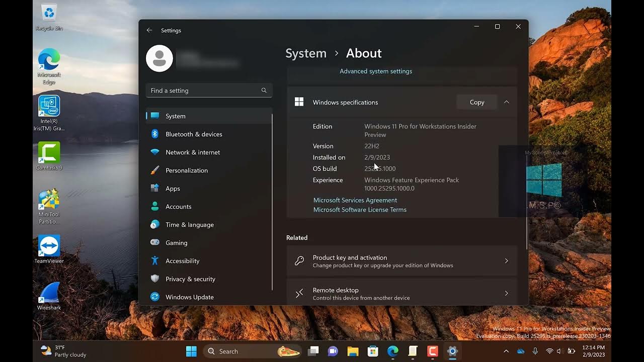The height and width of the screenshot is (362, 644).
Task: Select Bluetooth & devices in sidebar
Action: pyautogui.click(x=209, y=134)
